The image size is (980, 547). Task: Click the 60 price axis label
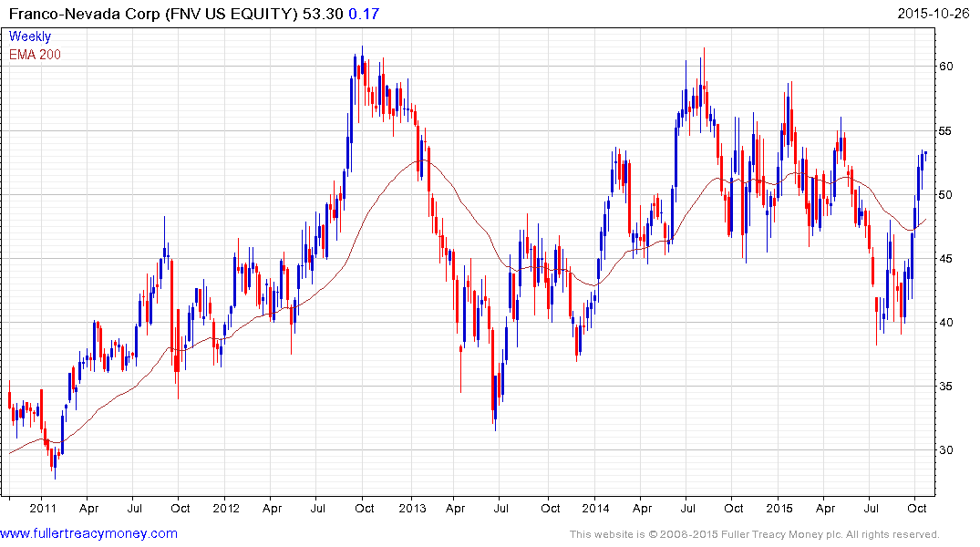point(945,67)
